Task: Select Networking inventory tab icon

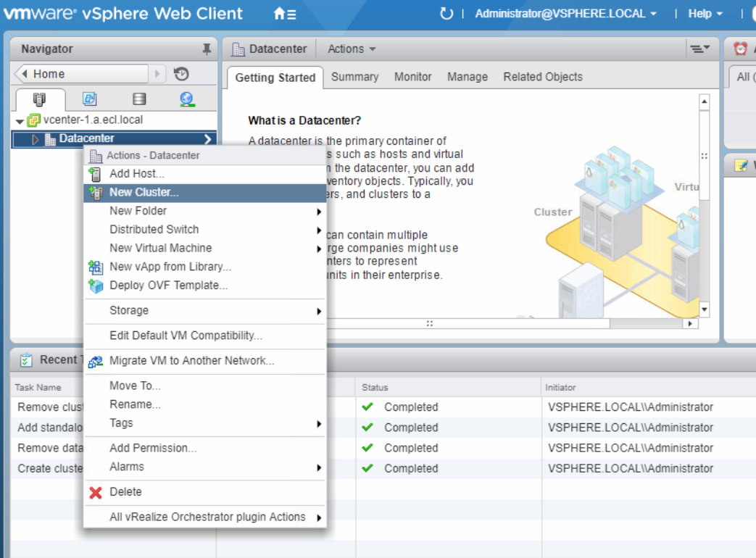Action: click(187, 99)
